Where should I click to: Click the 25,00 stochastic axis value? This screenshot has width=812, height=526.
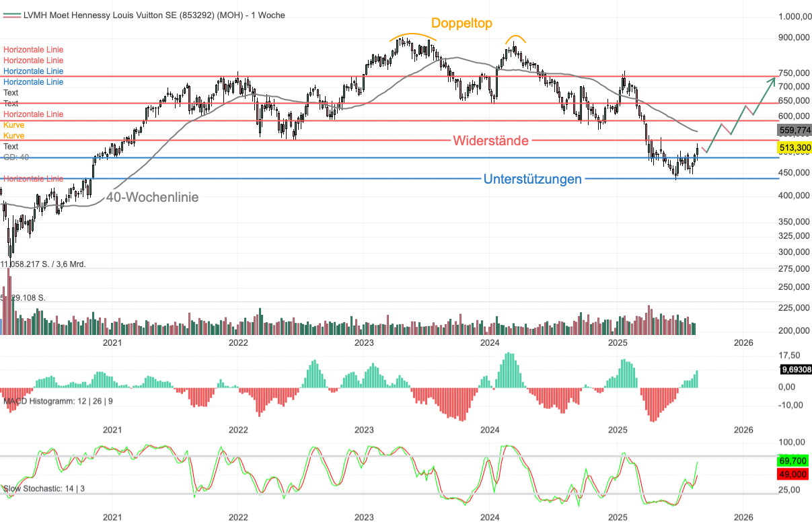point(789,489)
